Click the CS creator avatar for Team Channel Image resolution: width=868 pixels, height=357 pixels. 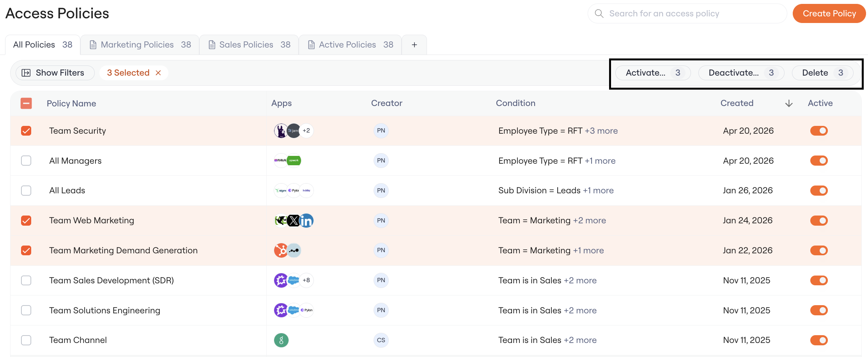[381, 340]
